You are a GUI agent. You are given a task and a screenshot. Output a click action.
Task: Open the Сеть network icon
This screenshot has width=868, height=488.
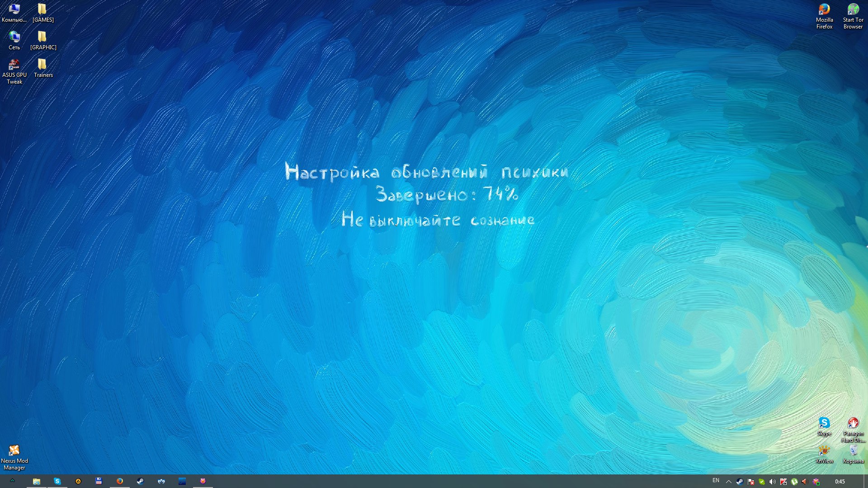[14, 38]
